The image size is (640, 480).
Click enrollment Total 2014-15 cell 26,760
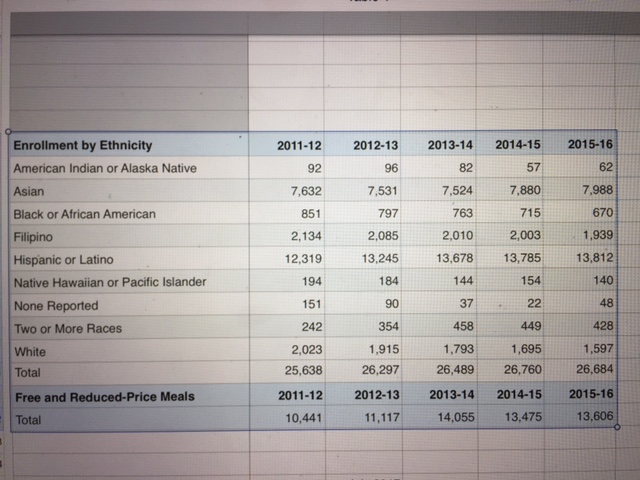pyautogui.click(x=520, y=371)
